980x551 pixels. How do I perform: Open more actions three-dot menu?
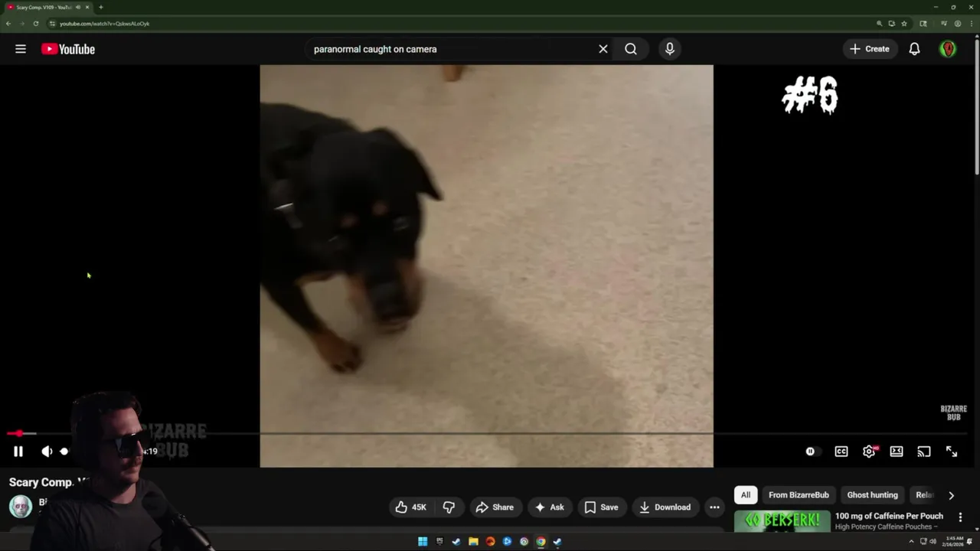(x=714, y=507)
